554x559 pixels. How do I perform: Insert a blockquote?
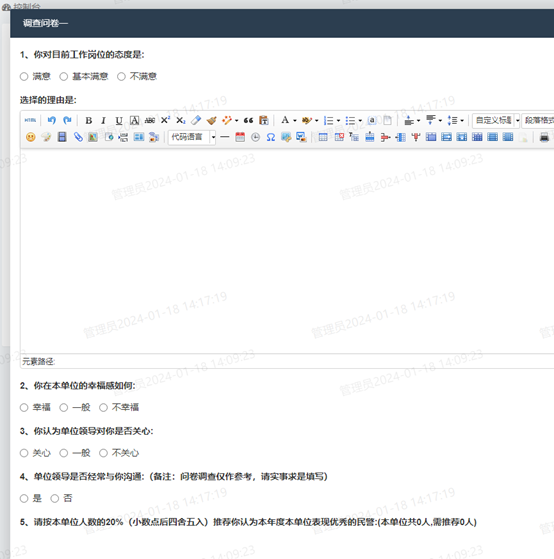coord(248,120)
